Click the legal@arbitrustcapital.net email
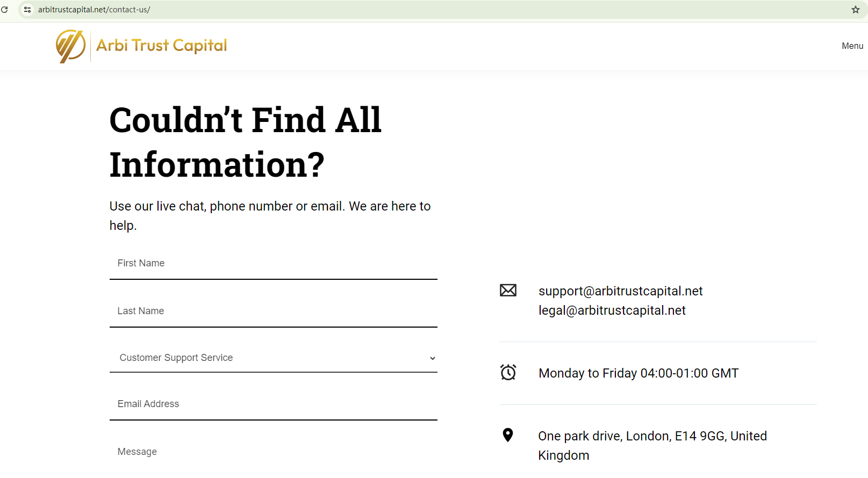Image resolution: width=868 pixels, height=478 pixels. [612, 310]
